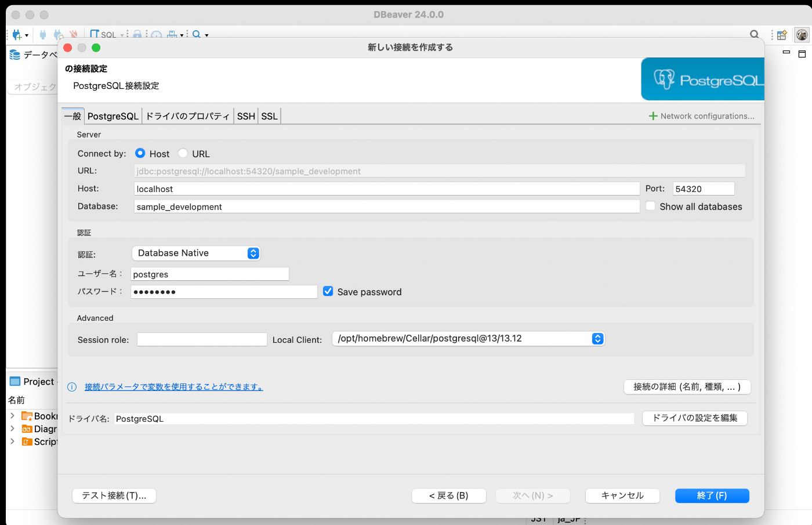Image resolution: width=812 pixels, height=525 pixels.
Task: Click the Diagrams folder icon in project tree
Action: [27, 429]
